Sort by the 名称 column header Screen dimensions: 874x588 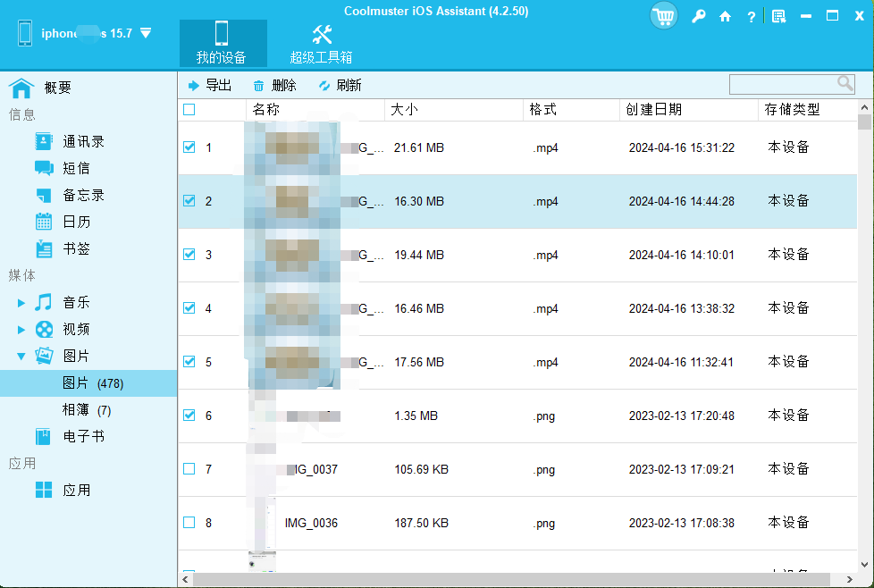[315, 110]
